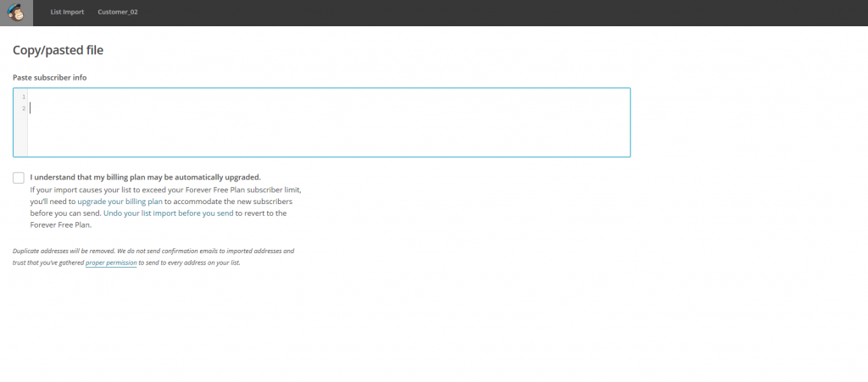Click the 'Paste subscriber info' field label
Image resolution: width=868 pixels, height=382 pixels.
click(x=49, y=78)
